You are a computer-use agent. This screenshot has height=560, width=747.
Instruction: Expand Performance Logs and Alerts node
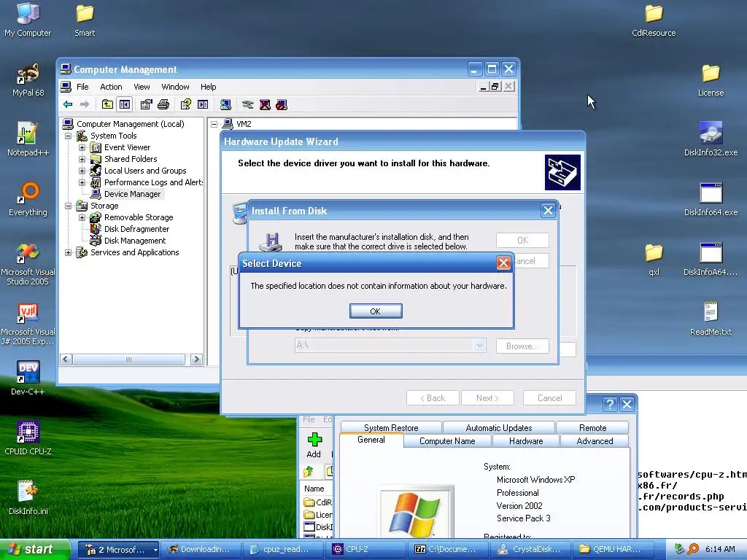[x=82, y=182]
